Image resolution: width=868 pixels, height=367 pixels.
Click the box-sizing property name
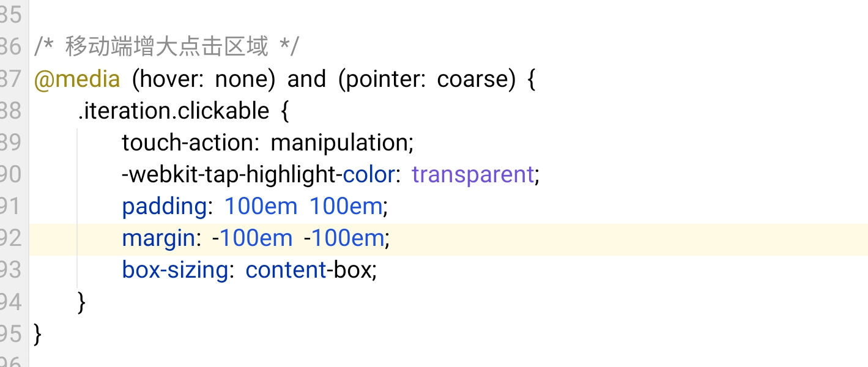[175, 270]
